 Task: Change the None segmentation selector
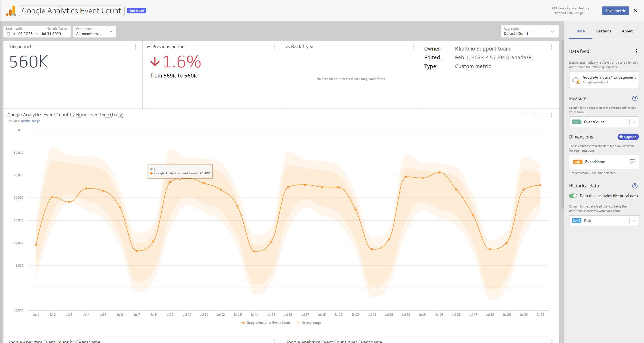click(82, 115)
